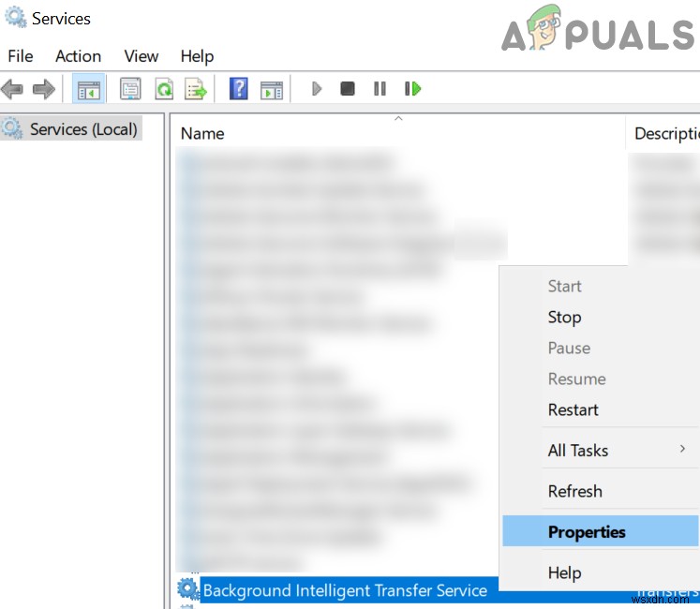
Task: Select Properties in the context menu
Action: (x=601, y=531)
